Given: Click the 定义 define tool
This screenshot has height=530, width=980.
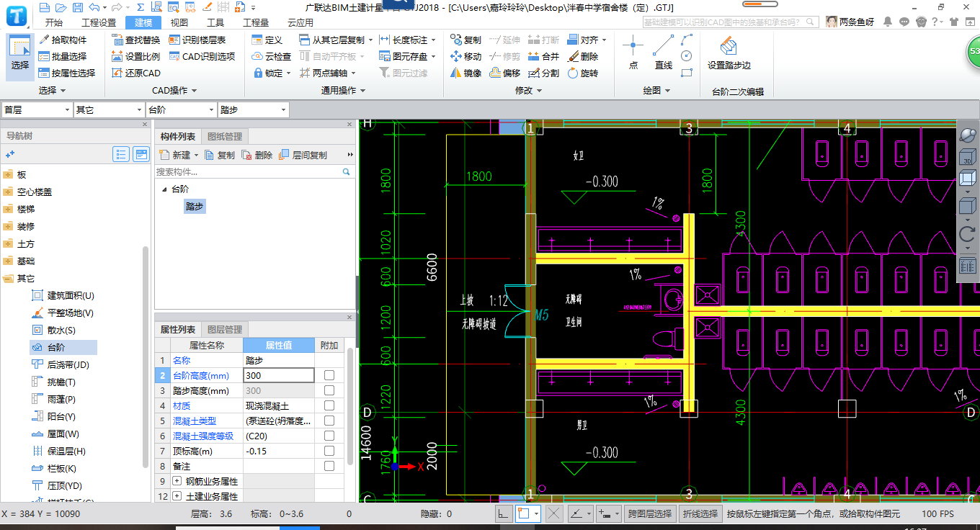Looking at the screenshot, I should pos(267,40).
